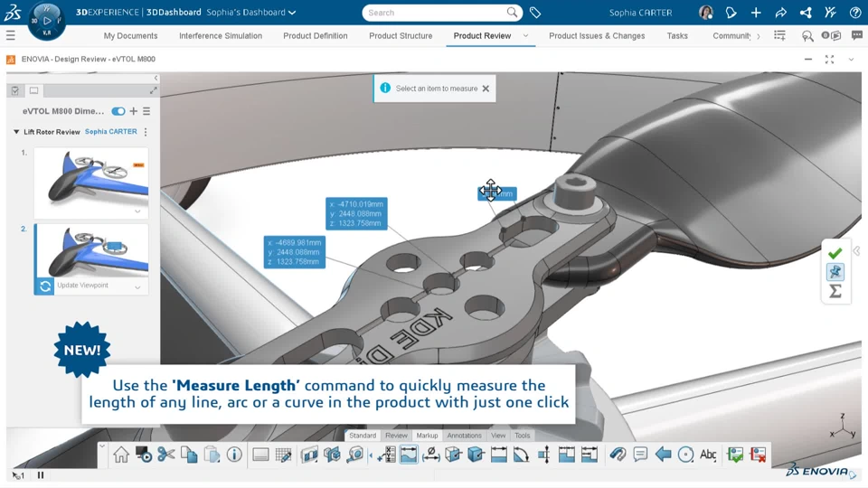Image resolution: width=868 pixels, height=488 pixels.
Task: Click the plus Add icon in top bar
Action: [756, 12]
